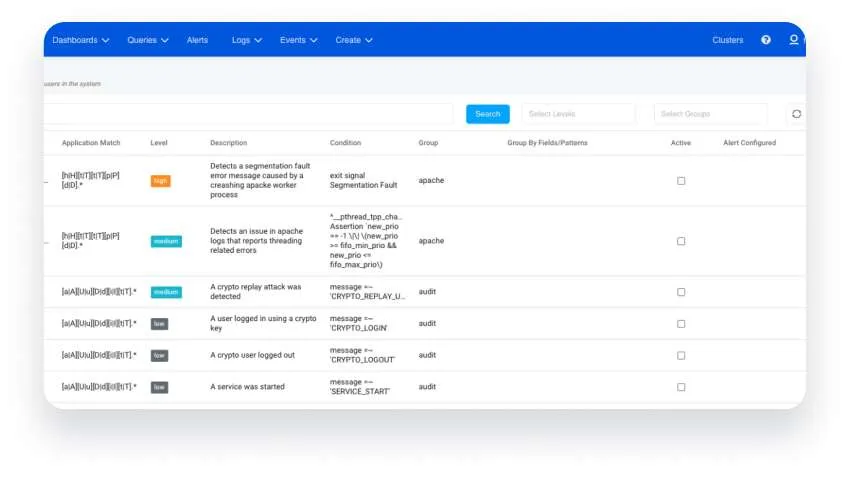The image size is (851, 477).
Task: Toggle Active checkbox for segmentation fault rule
Action: [x=681, y=181]
